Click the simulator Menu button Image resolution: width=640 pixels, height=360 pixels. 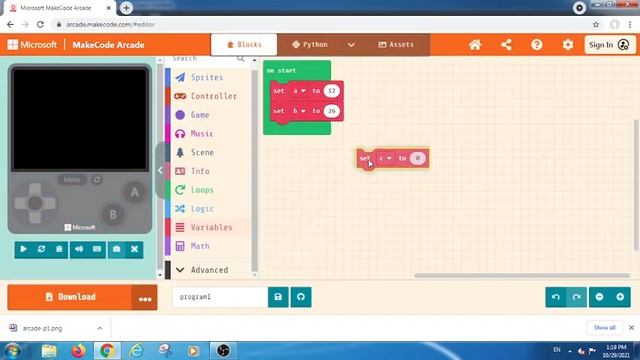[x=71, y=180]
